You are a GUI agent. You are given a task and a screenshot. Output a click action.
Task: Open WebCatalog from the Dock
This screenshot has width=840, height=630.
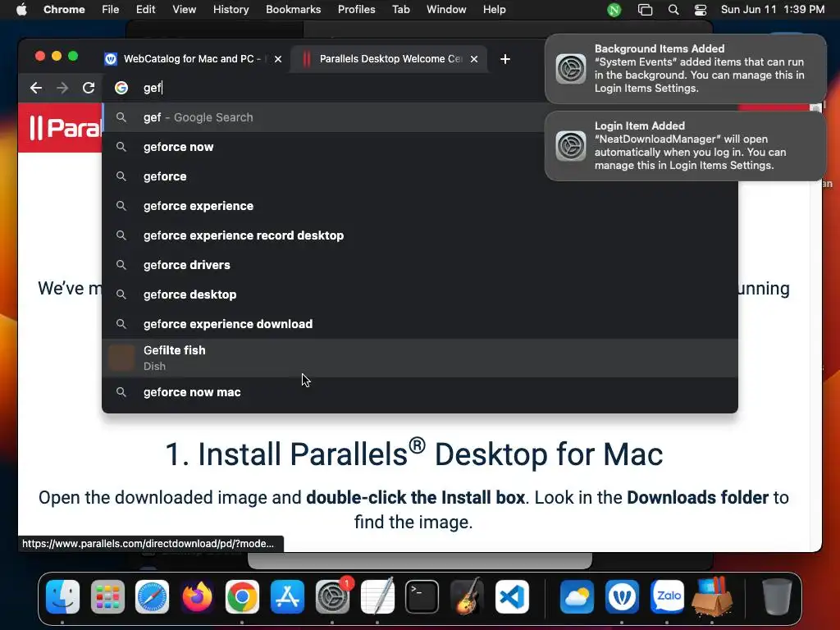point(622,596)
